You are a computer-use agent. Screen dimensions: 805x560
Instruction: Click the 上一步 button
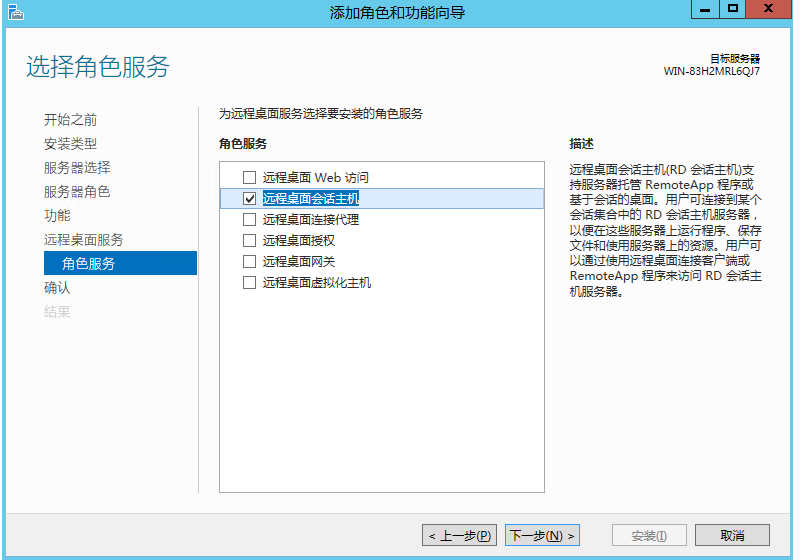click(x=459, y=536)
